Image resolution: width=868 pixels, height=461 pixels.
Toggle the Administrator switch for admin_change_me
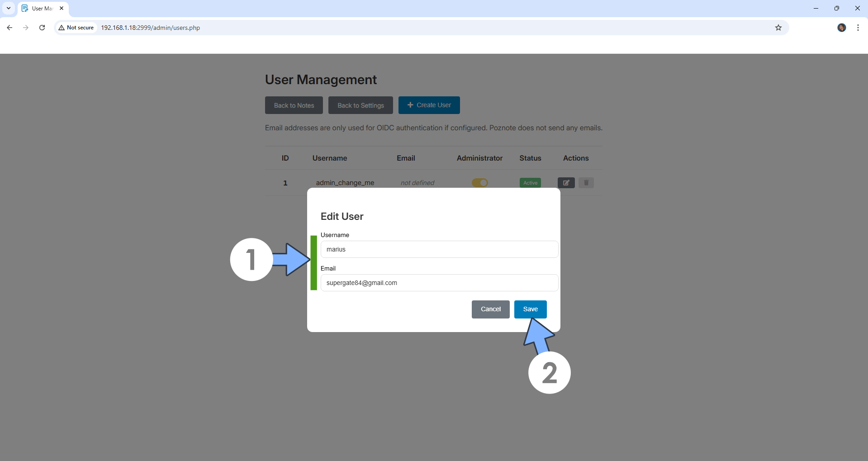(480, 183)
